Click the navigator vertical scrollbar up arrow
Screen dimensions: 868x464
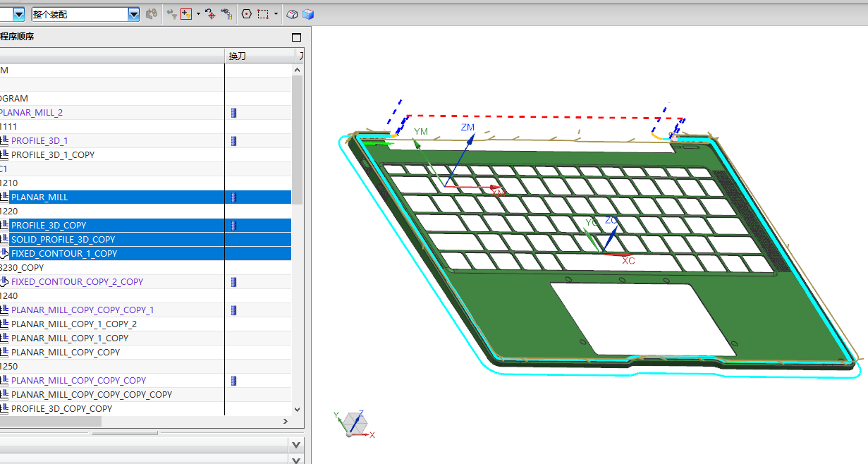click(297, 70)
